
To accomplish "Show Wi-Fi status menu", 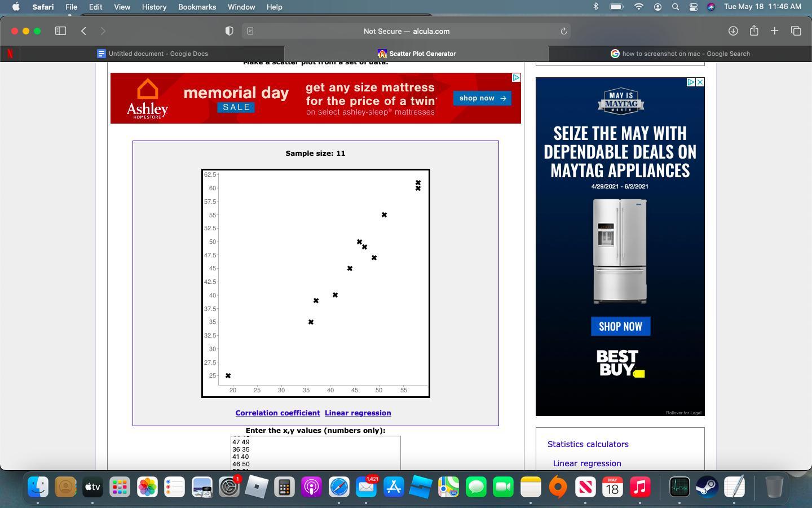I will point(639,7).
